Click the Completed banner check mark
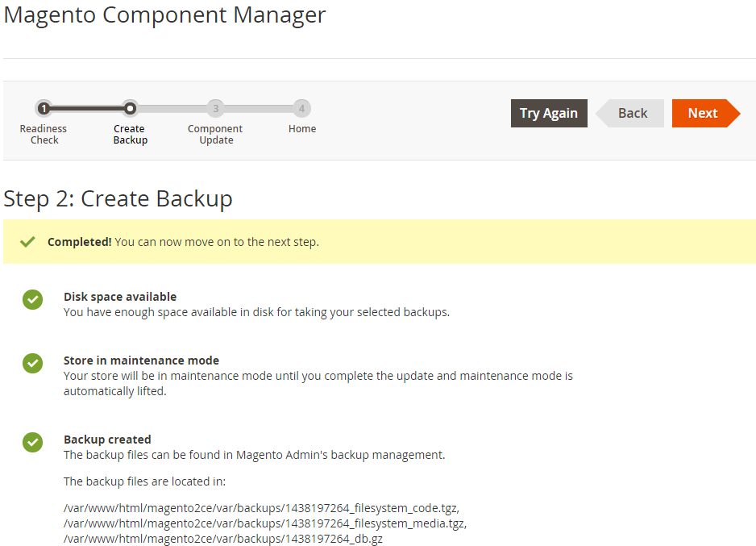 (27, 241)
